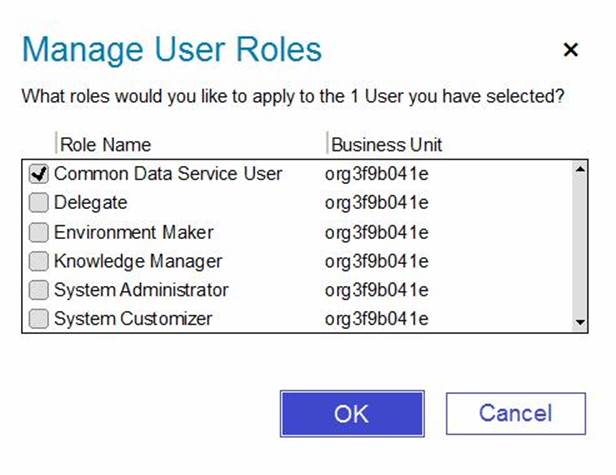Click the Delegate role name text
Screen dimensions: 616x475
91,203
